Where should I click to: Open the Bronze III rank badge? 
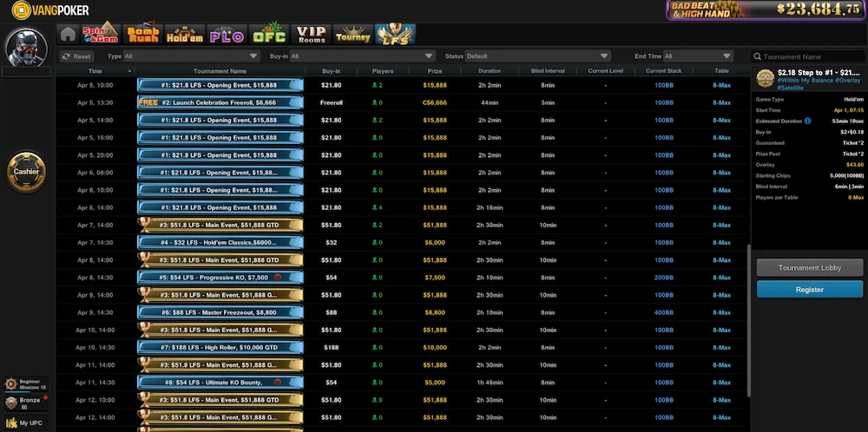coord(25,403)
